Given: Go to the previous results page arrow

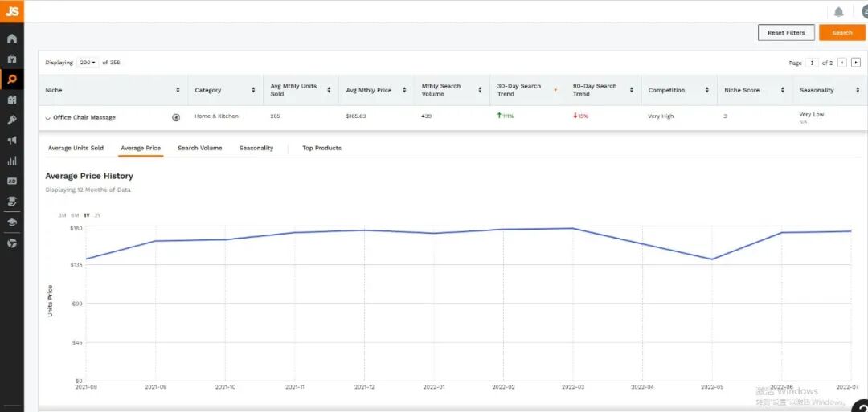Looking at the screenshot, I should coord(842,63).
